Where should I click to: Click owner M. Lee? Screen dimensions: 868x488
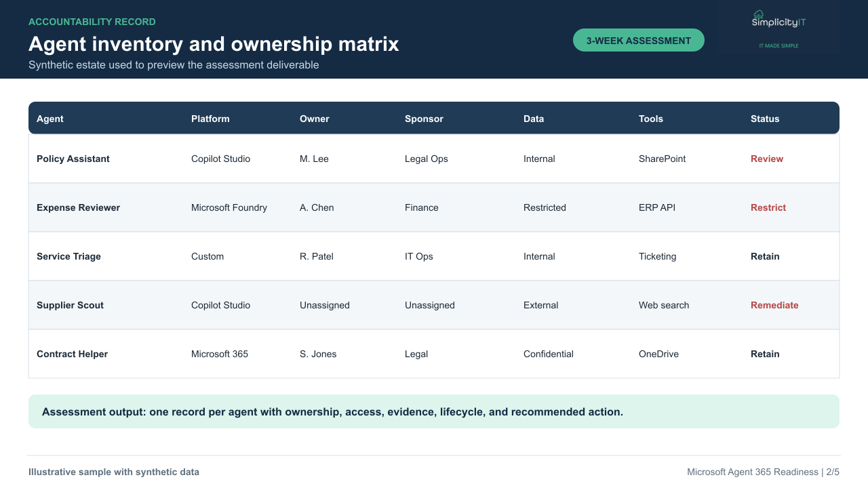[314, 159]
